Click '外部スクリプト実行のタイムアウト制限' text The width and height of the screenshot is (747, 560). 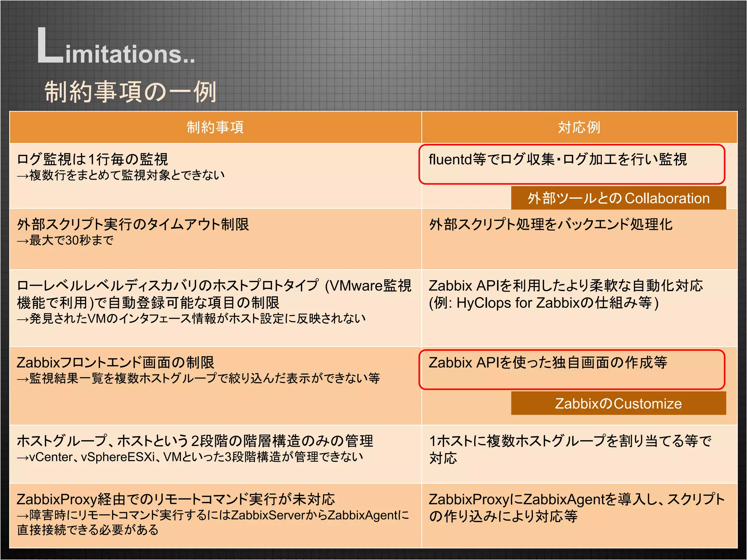pyautogui.click(x=133, y=224)
